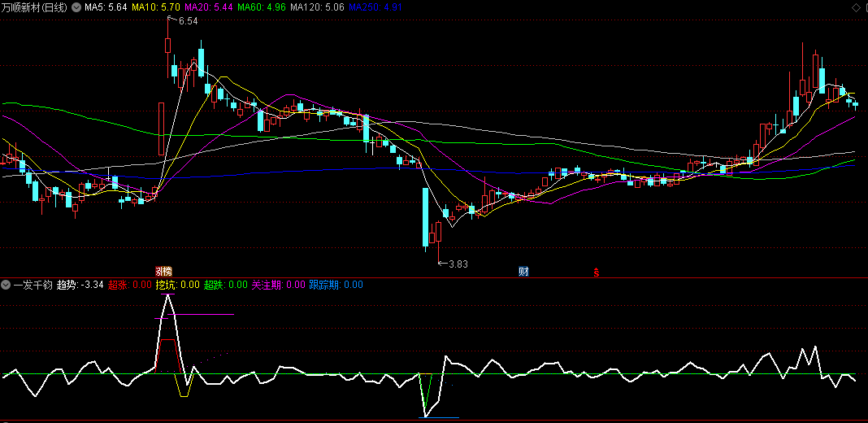868x423 pixels.
Task: Select the MA120: 5.06 label
Action: click(x=317, y=8)
